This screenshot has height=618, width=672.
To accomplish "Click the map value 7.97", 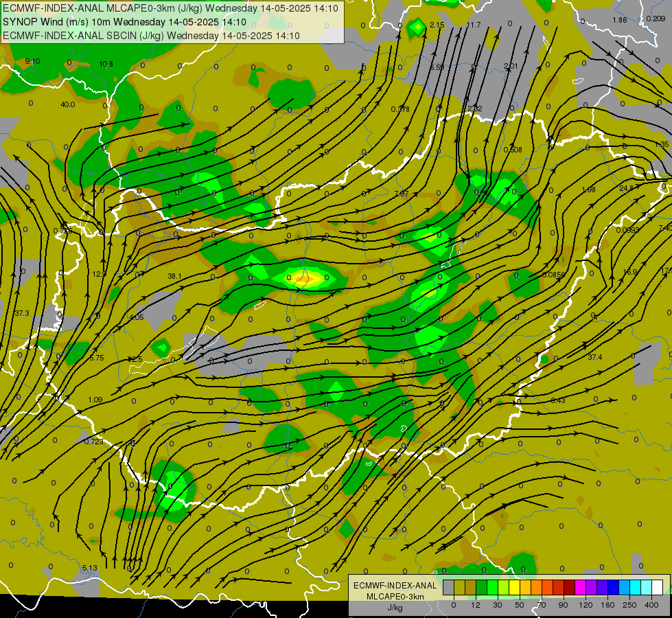I will coord(401,194).
